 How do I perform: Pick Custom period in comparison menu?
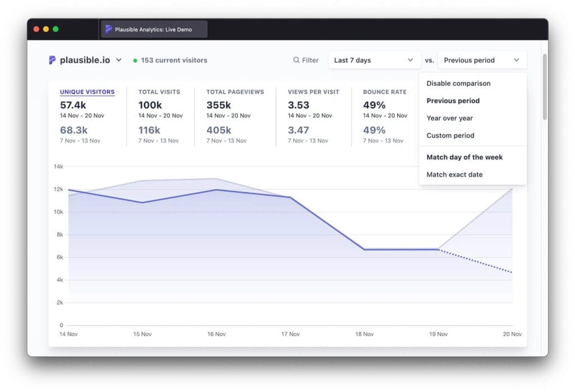point(450,135)
